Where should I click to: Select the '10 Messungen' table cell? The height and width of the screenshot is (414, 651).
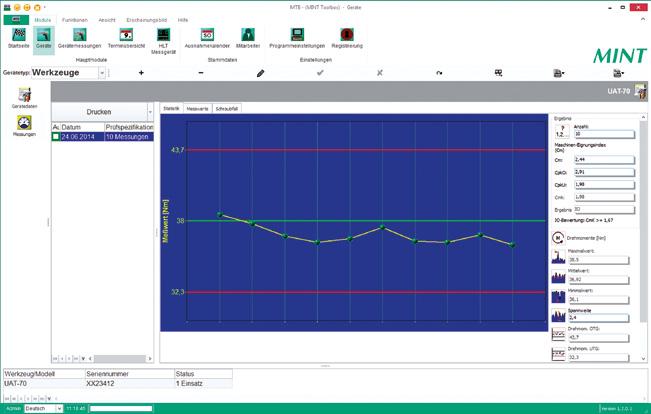point(129,137)
